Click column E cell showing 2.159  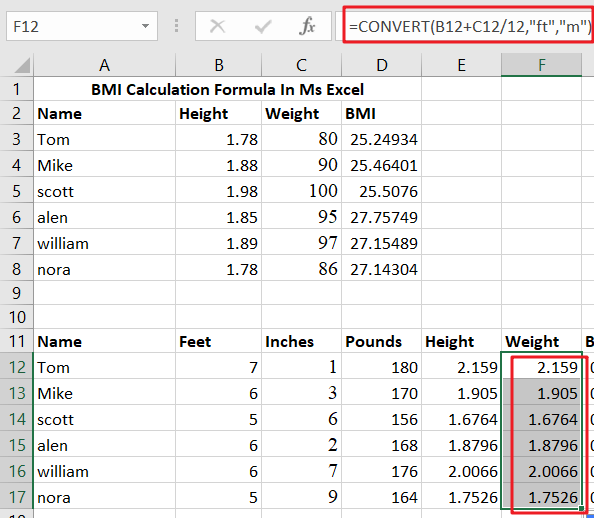pos(461,367)
